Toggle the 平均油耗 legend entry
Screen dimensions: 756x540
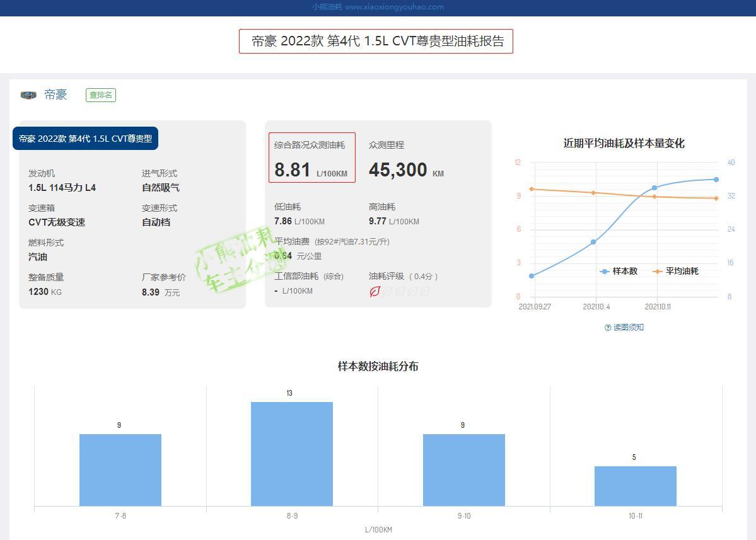[675, 271]
